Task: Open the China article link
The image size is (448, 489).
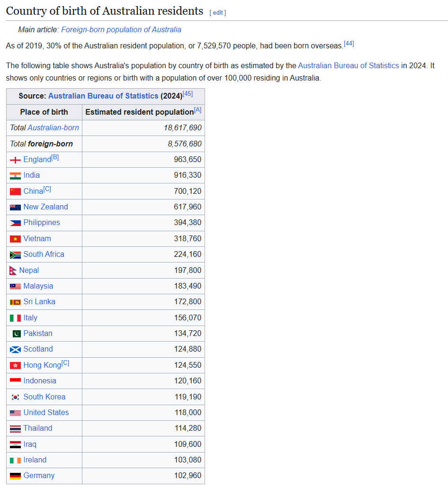Action: point(33,191)
